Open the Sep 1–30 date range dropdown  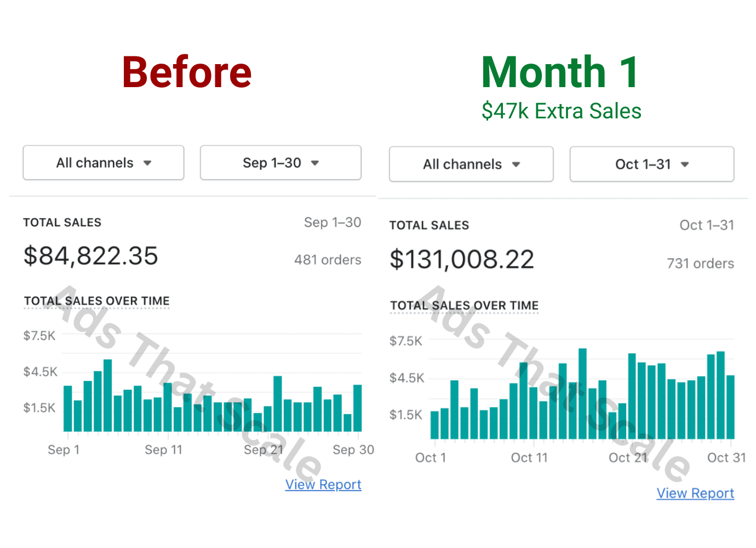pos(280,163)
